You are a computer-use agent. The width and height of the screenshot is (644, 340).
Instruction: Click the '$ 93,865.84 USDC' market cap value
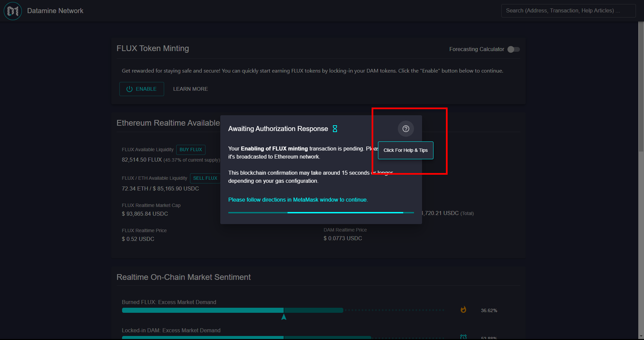[145, 214]
